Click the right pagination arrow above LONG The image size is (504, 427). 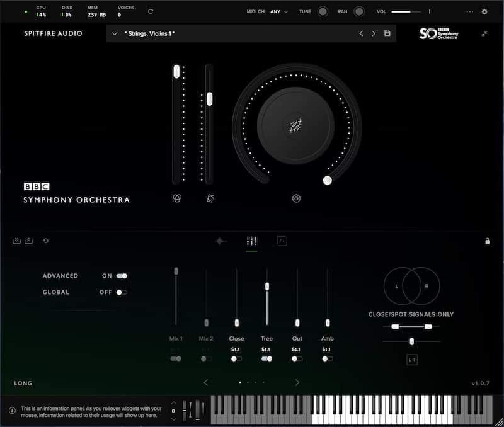pyautogui.click(x=297, y=382)
